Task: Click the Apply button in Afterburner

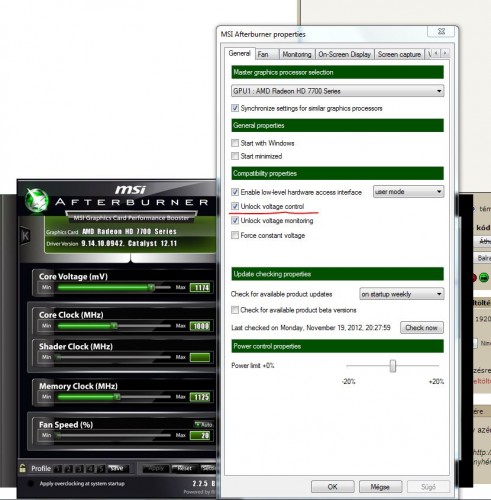Action: (x=156, y=468)
